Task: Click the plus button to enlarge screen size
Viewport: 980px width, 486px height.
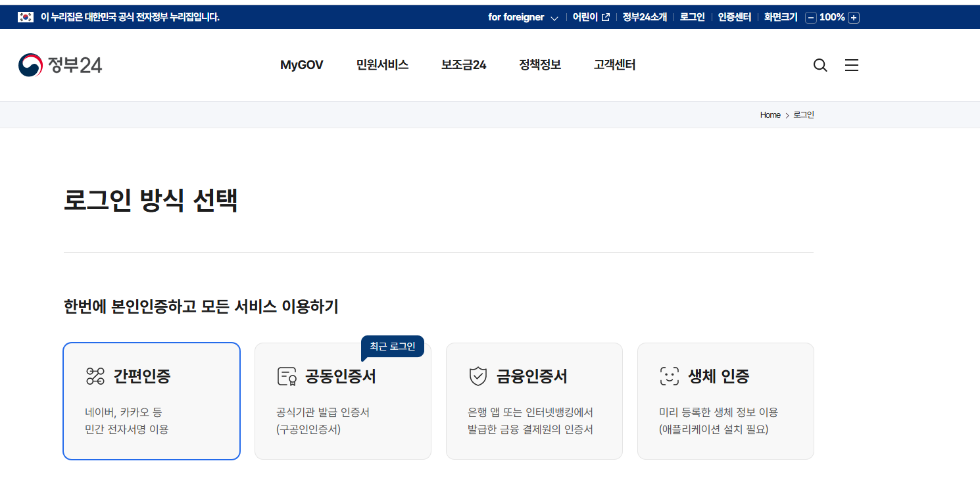Action: (x=854, y=17)
